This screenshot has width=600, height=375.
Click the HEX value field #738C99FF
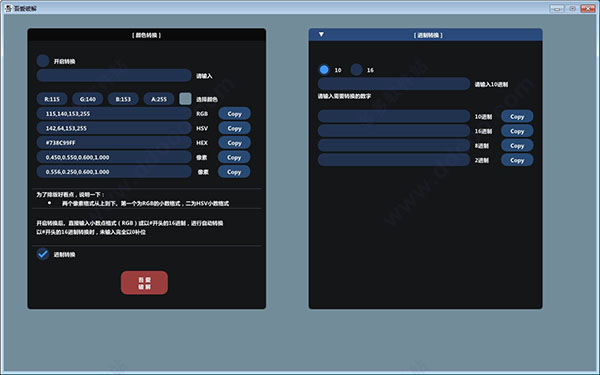pos(114,143)
